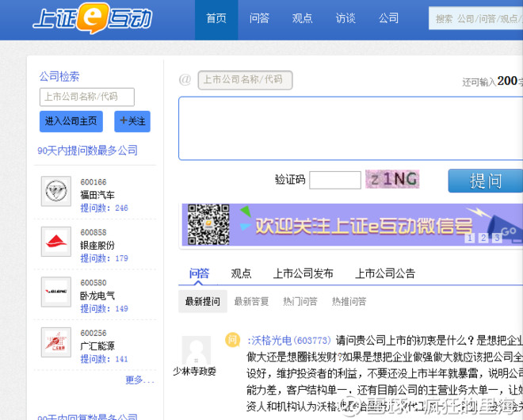523x420 pixels.
Task: Show 热门问答 sub-tab
Action: pyautogui.click(x=300, y=302)
